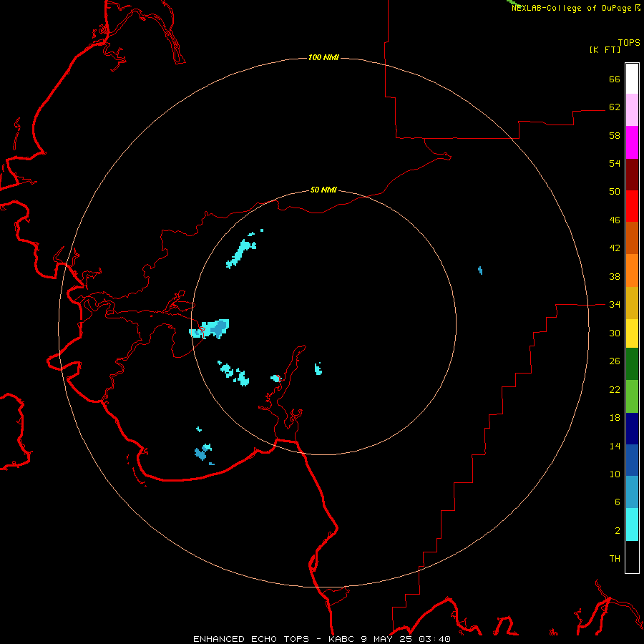Click the medium blue 18 kft swatch

click(632, 460)
